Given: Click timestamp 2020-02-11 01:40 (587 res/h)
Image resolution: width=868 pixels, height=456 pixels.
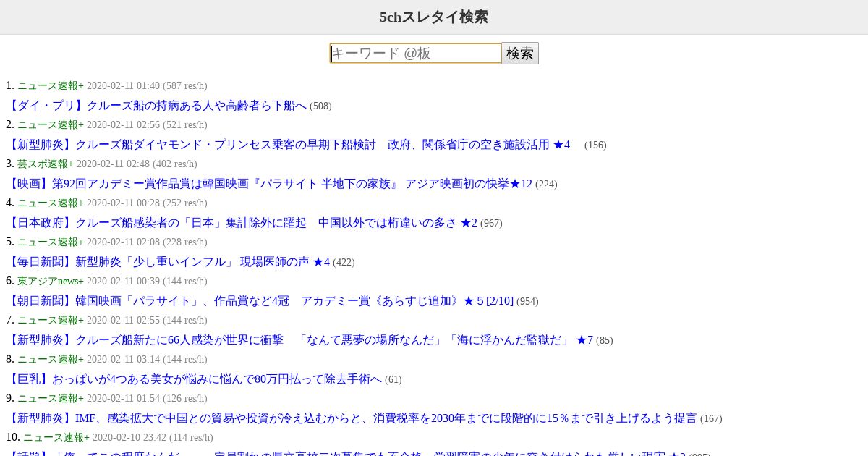Looking at the screenshot, I should click(147, 86).
